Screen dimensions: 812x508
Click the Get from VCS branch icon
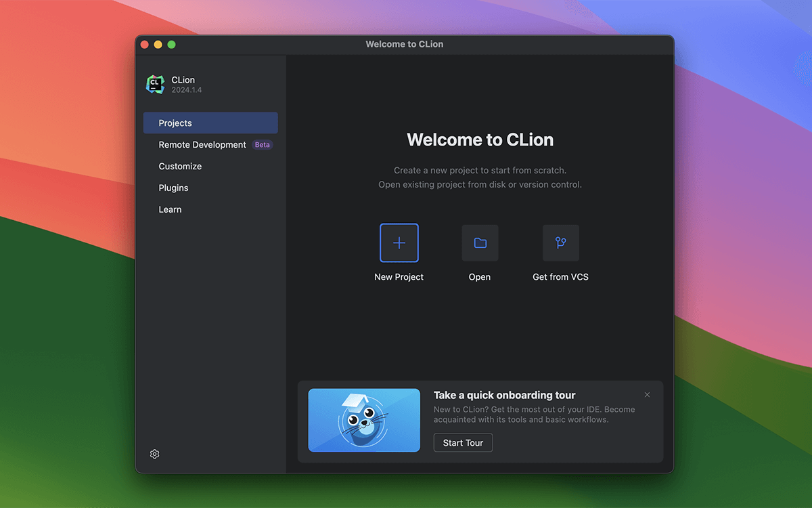[x=561, y=243]
